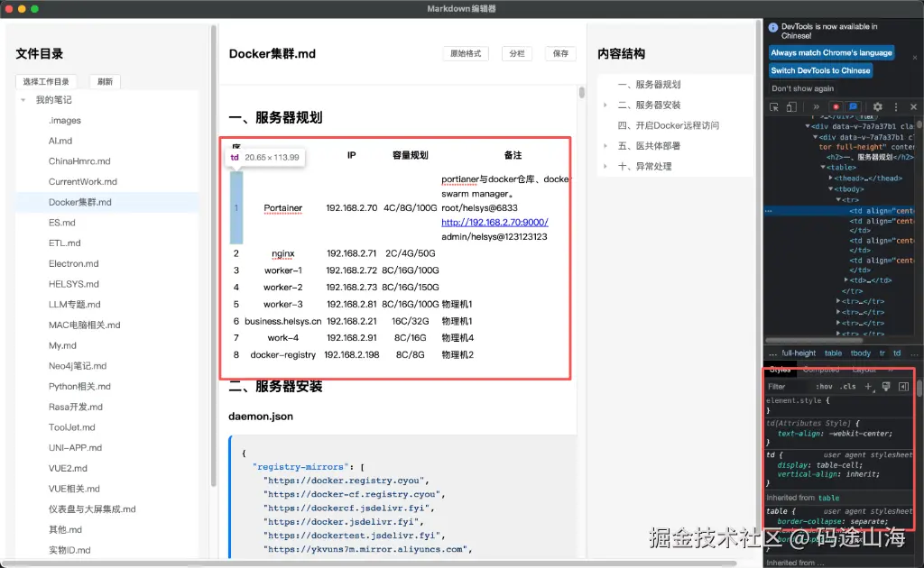Click Switch DevTools to Chinese button
This screenshot has height=568, width=924.
820,70
